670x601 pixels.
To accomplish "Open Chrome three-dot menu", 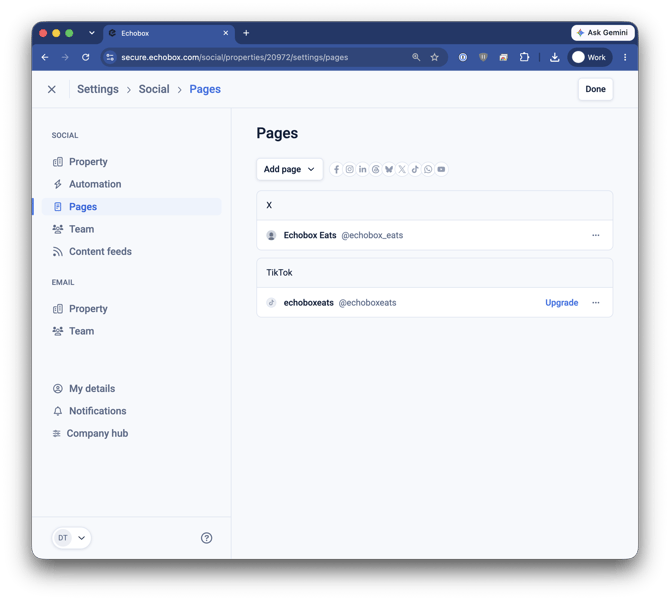I will [625, 57].
